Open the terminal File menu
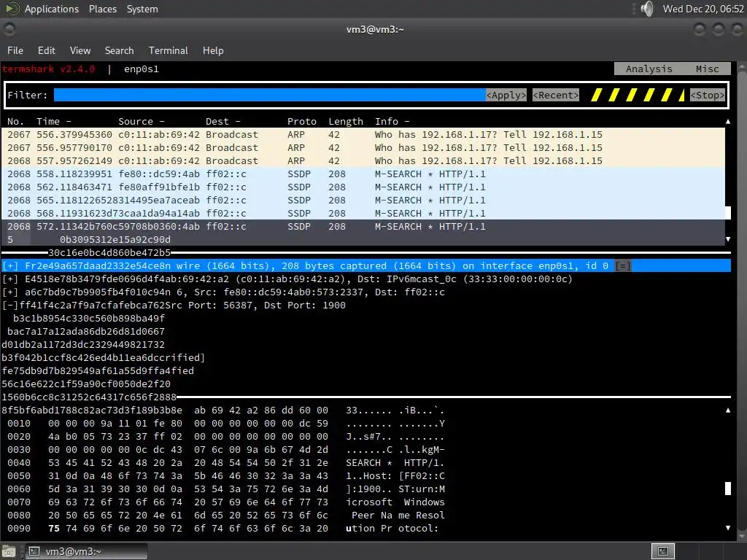Screen dimensions: 747x560 click(x=15, y=50)
